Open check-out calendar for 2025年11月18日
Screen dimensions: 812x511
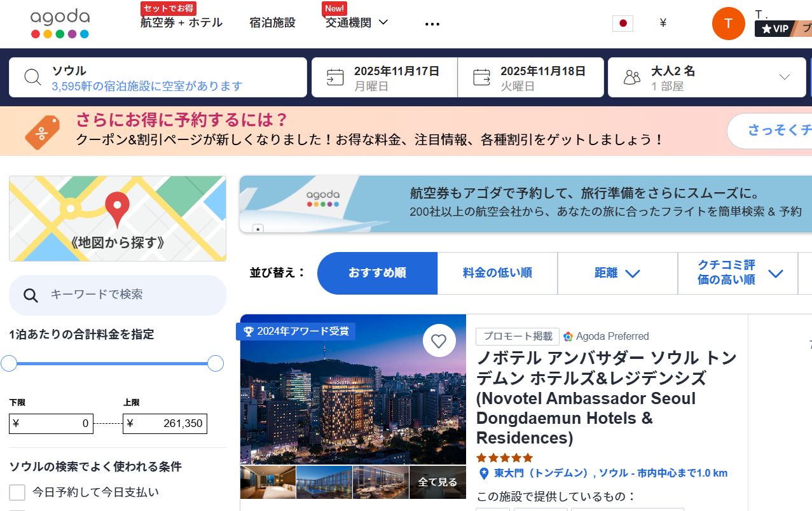point(530,78)
